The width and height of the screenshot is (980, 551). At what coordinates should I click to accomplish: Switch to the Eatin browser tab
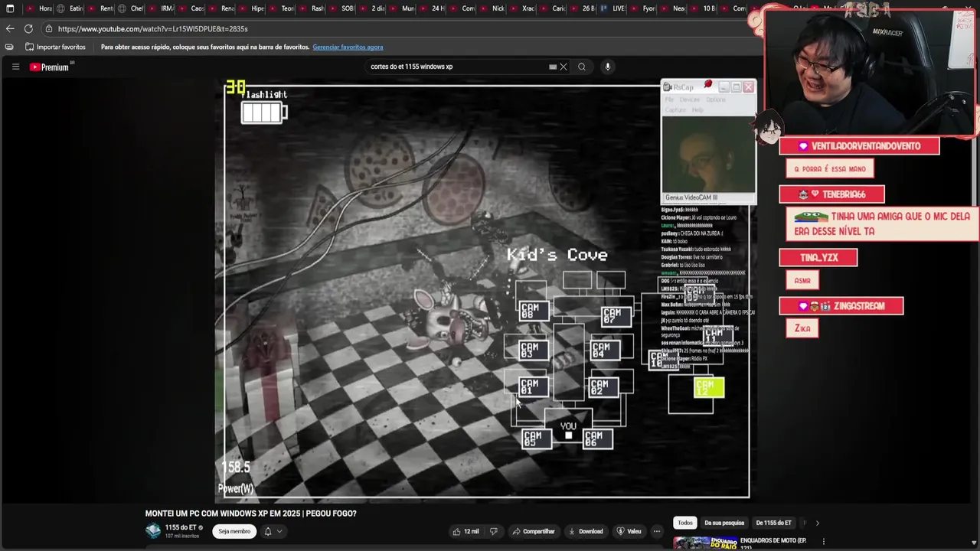coord(70,8)
